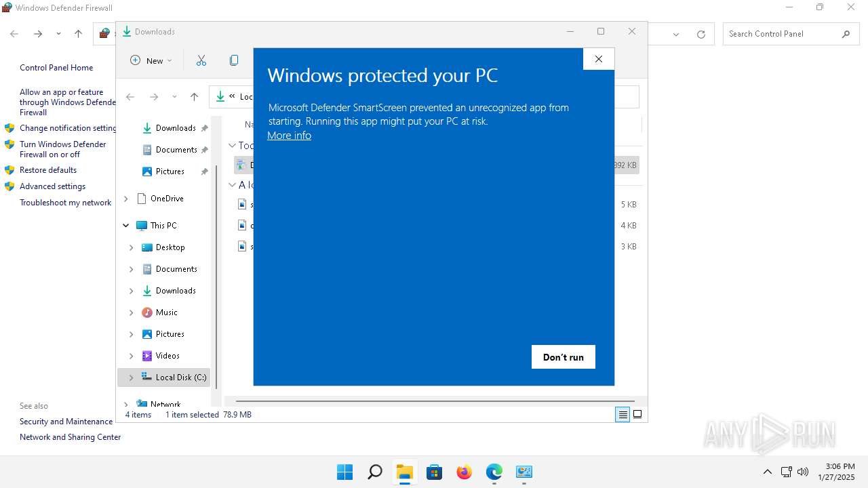Expand the OneDrive tree node
Image resolution: width=868 pixels, height=488 pixels.
click(x=126, y=199)
